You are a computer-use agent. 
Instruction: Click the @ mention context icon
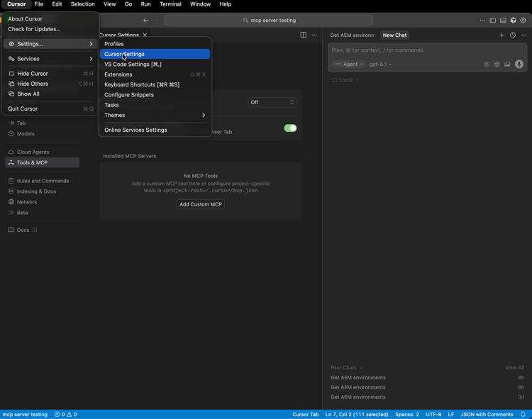point(487,65)
